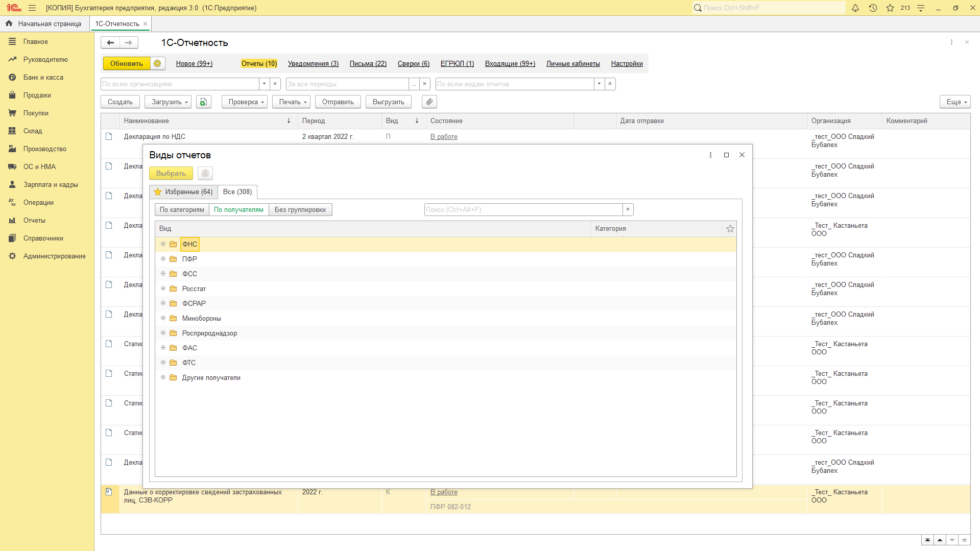
Task: Open Проверка dropdown button
Action: (x=245, y=102)
